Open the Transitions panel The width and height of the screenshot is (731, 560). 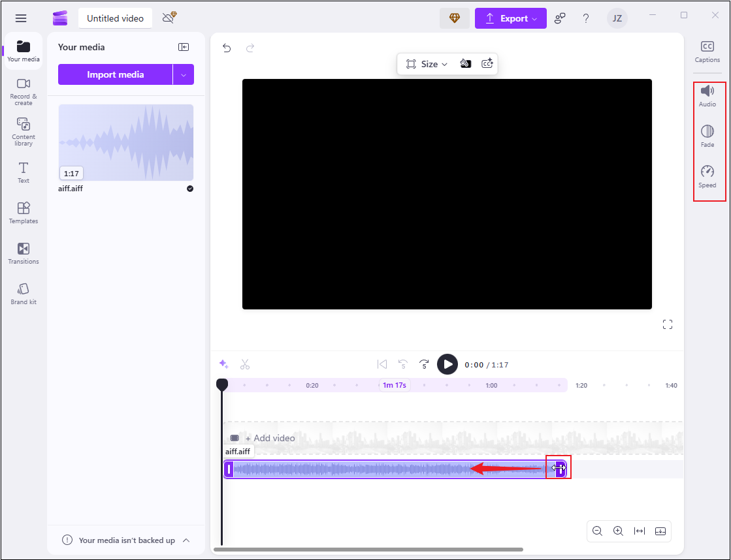pos(23,253)
